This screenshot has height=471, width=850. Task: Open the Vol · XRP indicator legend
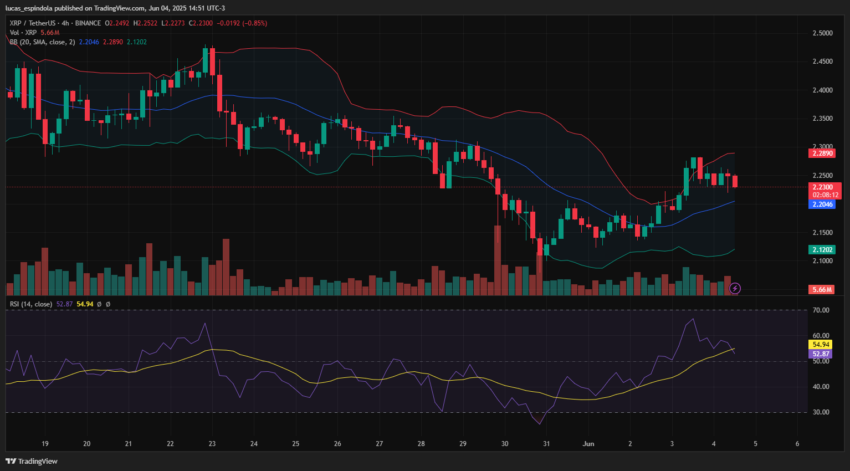click(23, 33)
